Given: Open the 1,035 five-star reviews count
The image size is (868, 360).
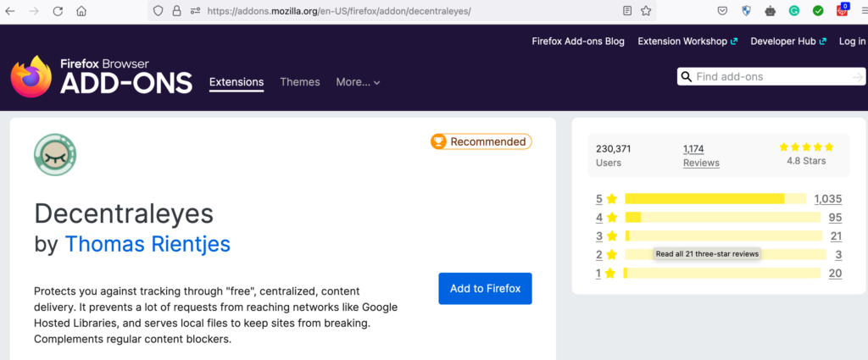Looking at the screenshot, I should coord(827,198).
